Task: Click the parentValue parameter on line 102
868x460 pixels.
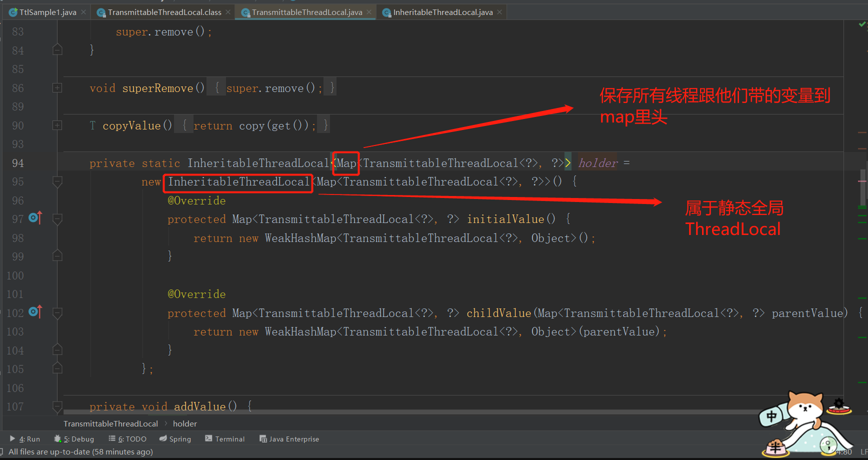Action: pos(807,313)
